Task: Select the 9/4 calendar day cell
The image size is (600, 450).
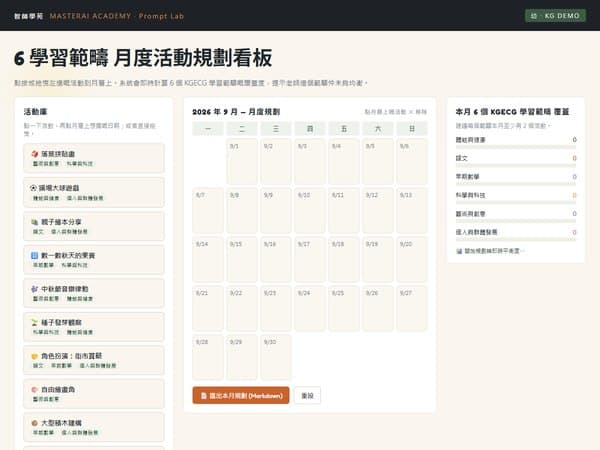Action: (344, 161)
